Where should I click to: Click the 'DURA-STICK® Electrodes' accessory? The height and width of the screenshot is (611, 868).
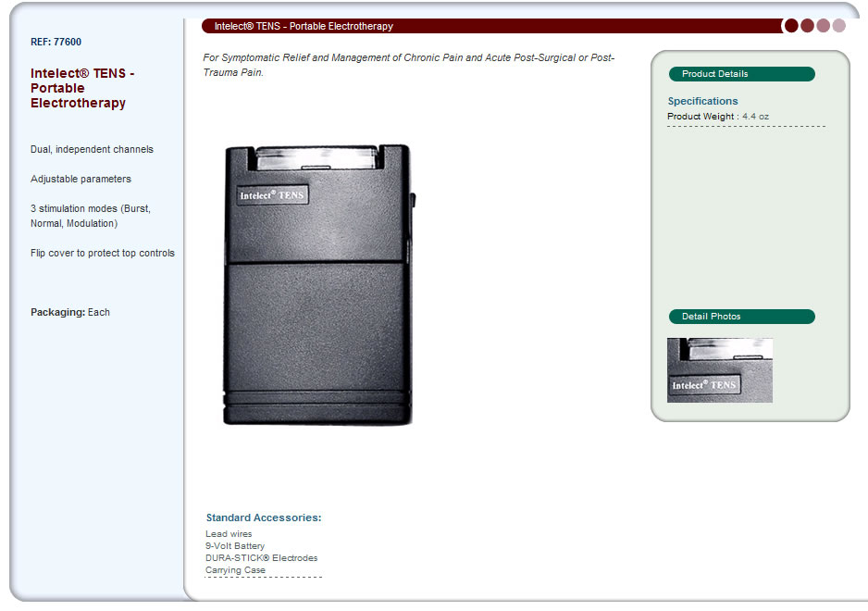(x=261, y=558)
